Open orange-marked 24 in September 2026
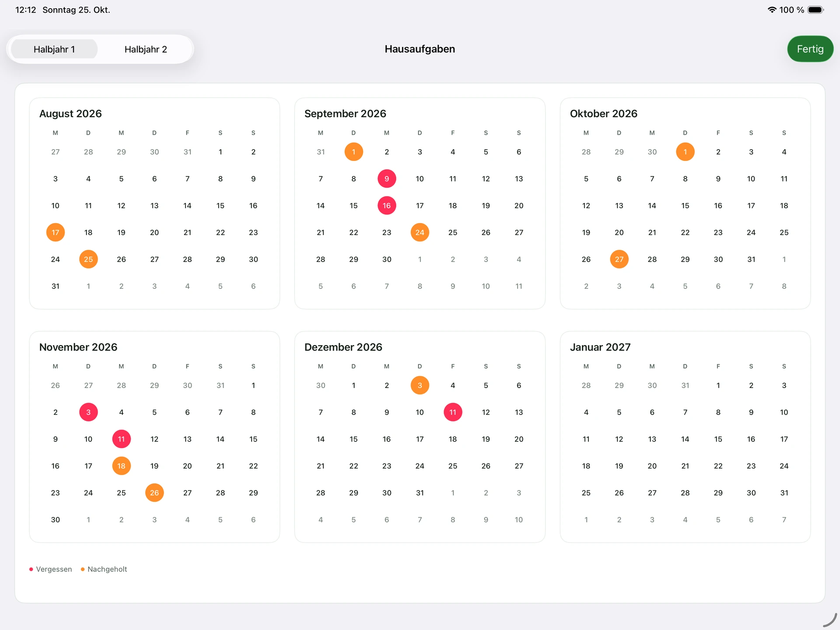Viewport: 840px width, 630px height. (x=420, y=232)
